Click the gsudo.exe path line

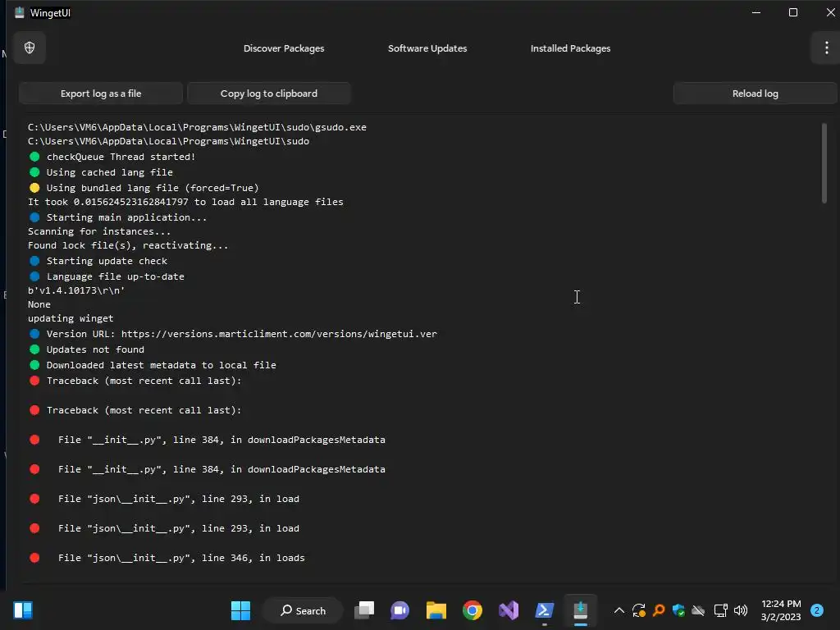click(197, 127)
